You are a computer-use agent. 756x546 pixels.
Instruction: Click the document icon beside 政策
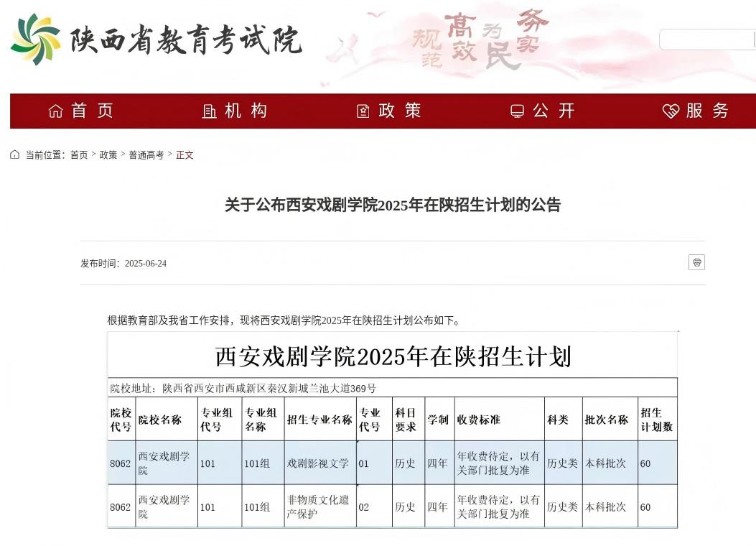(x=363, y=111)
